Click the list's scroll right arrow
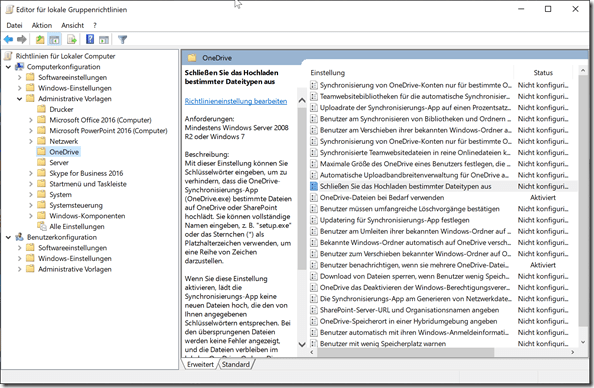Viewport: 594px width, 388px height. click(572, 352)
